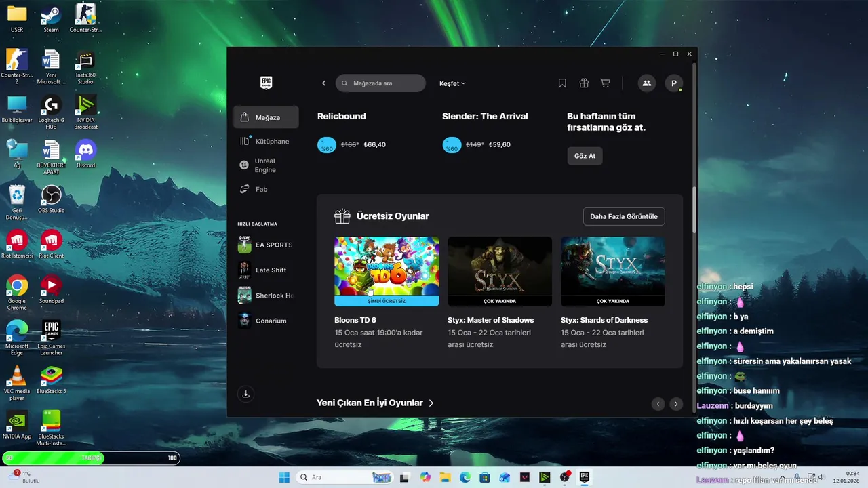Click Relicbound price ₺66,40

374,144
